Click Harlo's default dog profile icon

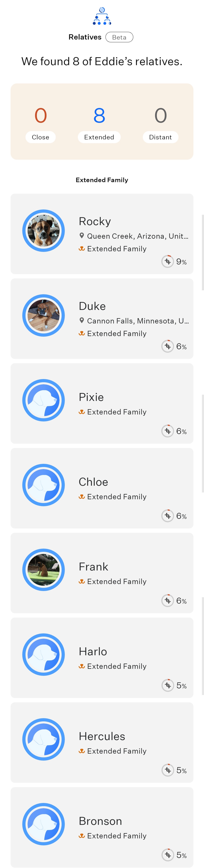coord(44,654)
